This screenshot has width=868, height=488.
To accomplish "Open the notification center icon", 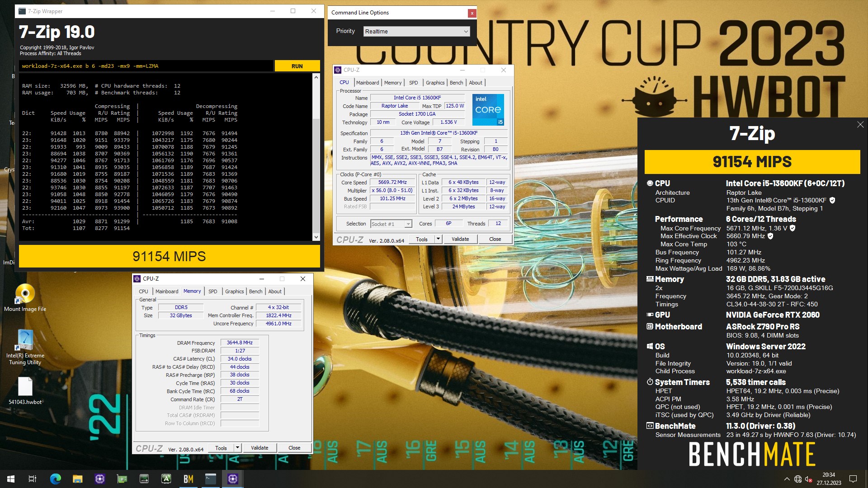I will (853, 479).
